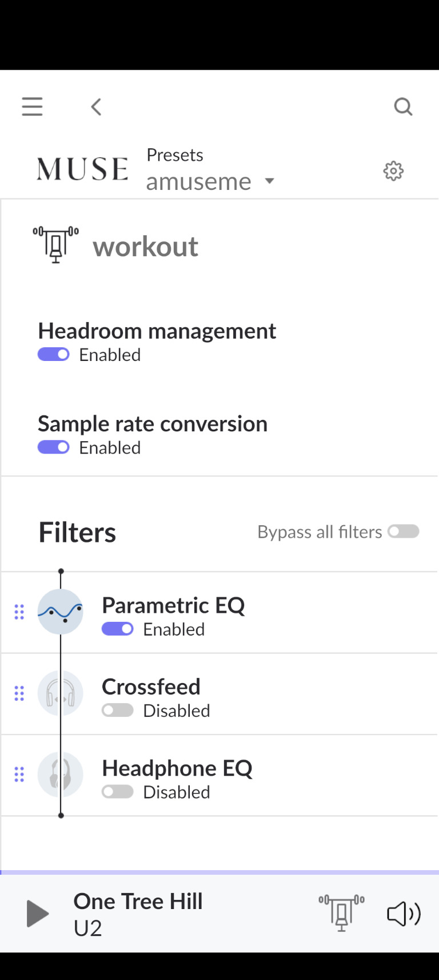This screenshot has width=439, height=980.
Task: Play One Tree Hill track
Action: [38, 914]
